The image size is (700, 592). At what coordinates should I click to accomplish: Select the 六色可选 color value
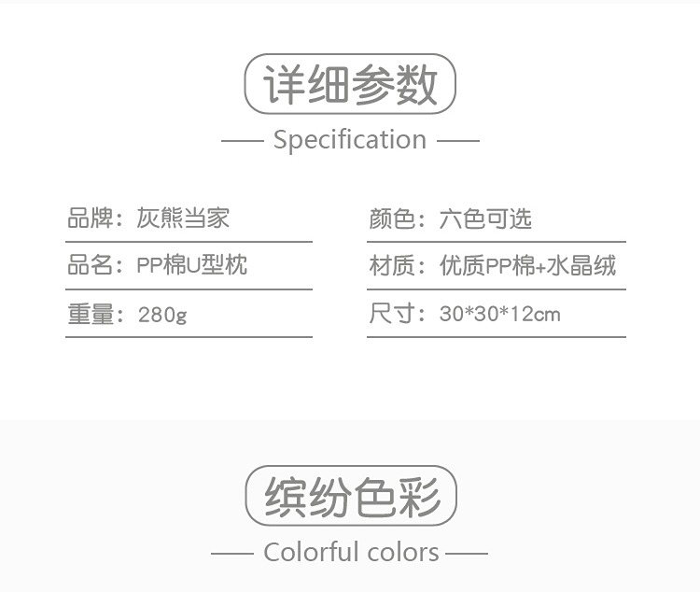click(485, 218)
